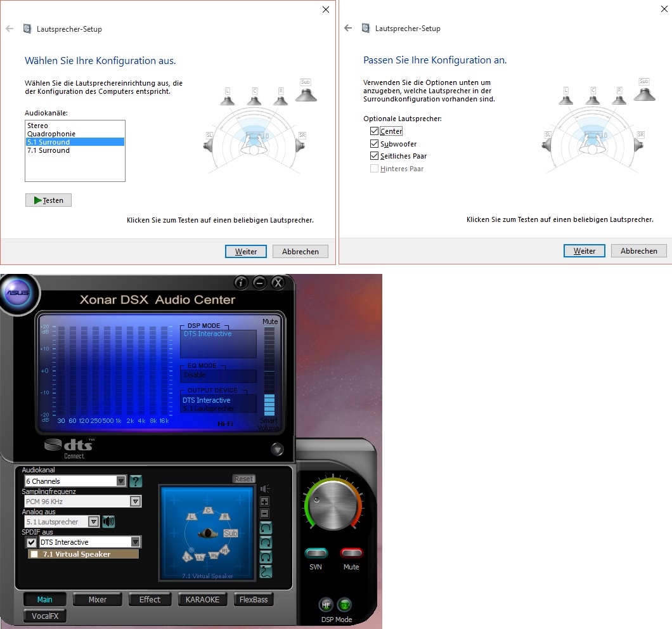Click the help question mark beside Audiokanal
Viewport: 672px width, 629px height.
point(136,481)
